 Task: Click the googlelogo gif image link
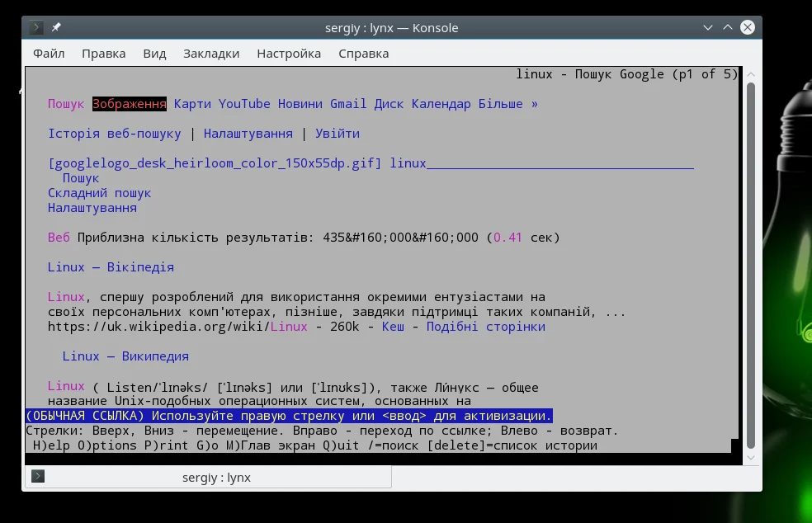[x=215, y=163]
